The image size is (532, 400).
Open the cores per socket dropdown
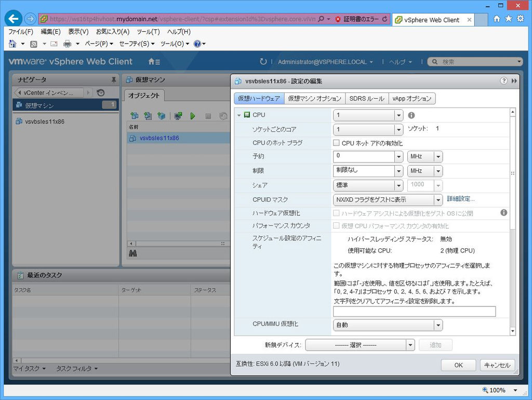pos(368,129)
